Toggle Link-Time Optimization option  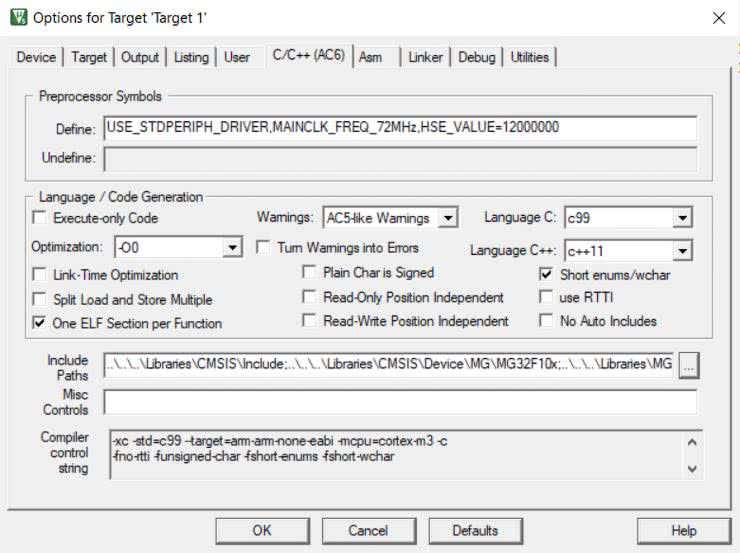40,275
